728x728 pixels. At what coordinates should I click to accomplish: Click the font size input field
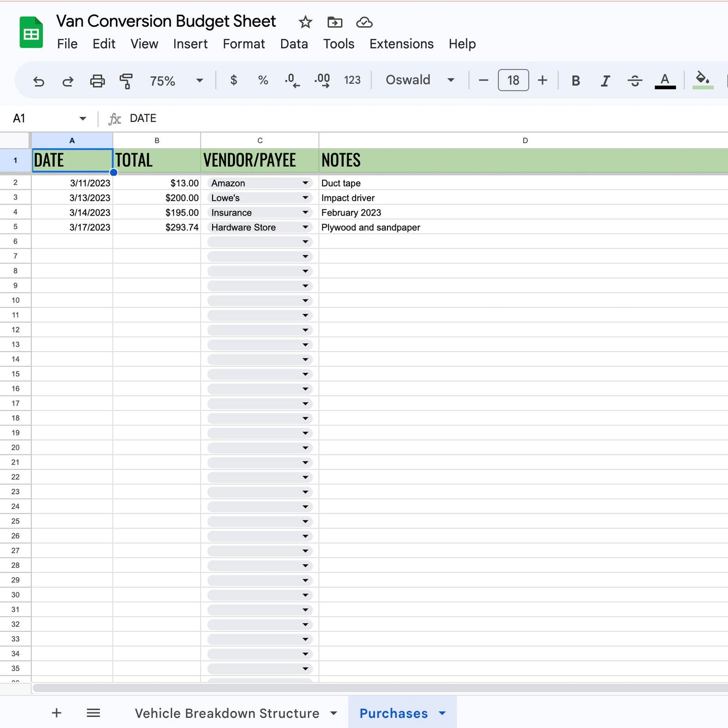pos(513,80)
